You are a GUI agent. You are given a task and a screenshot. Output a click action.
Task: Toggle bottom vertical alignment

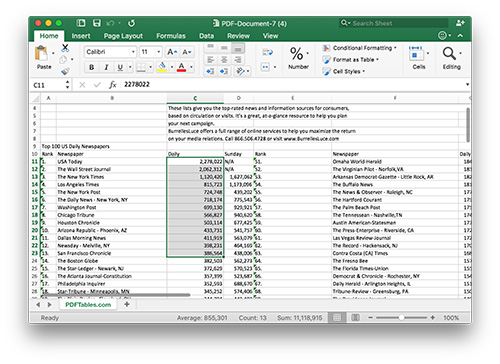point(238,48)
